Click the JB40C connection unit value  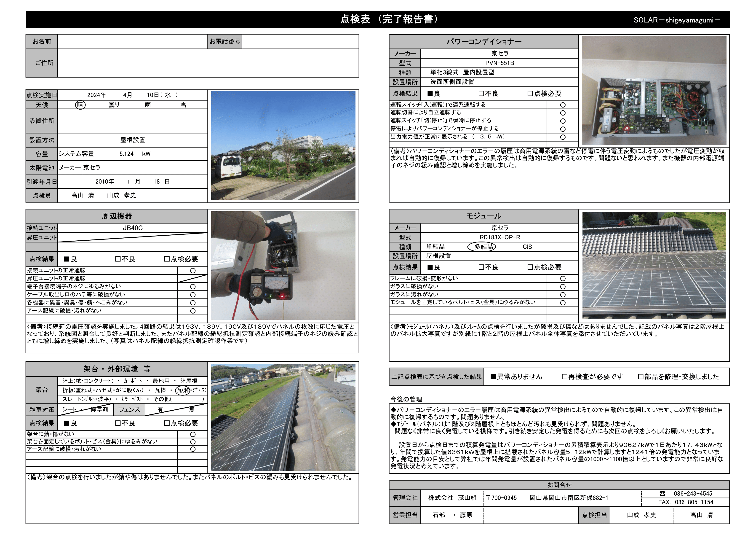[x=132, y=228]
